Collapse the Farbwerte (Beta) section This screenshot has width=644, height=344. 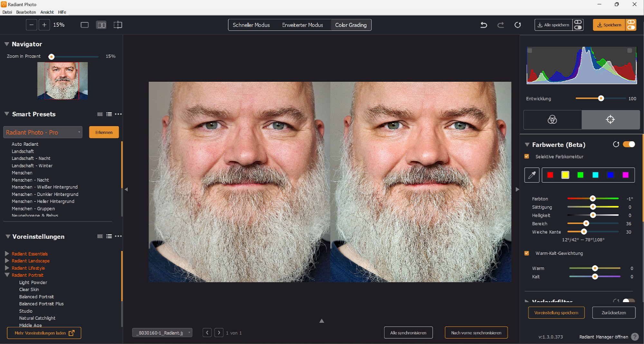pyautogui.click(x=527, y=145)
